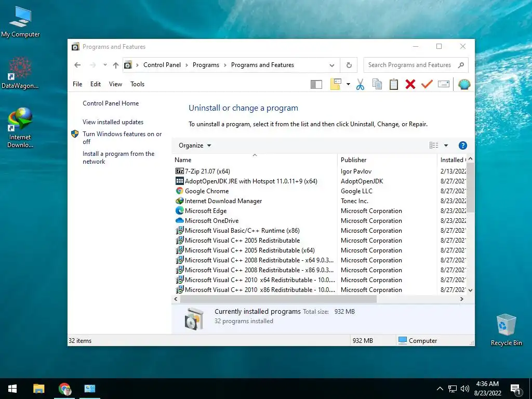The width and height of the screenshot is (532, 399).
Task: Click the Copy toolbar icon
Action: click(x=377, y=84)
